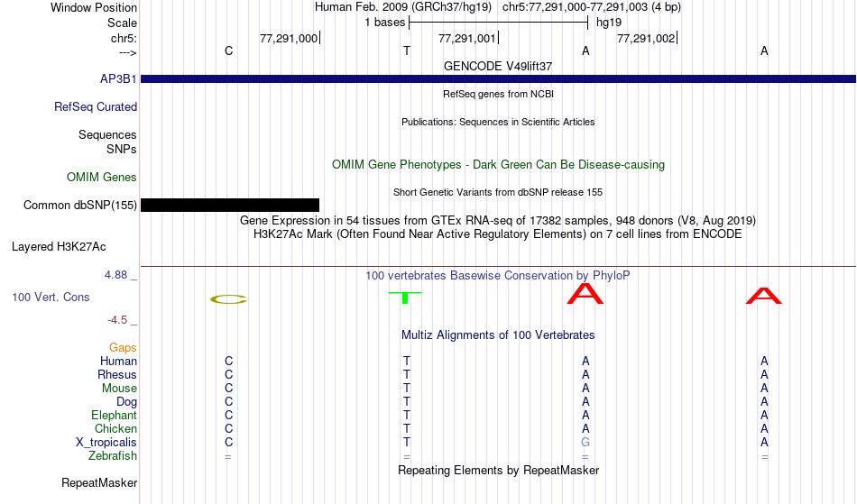
Task: Click the reference base C in ruler
Action: 228,50
